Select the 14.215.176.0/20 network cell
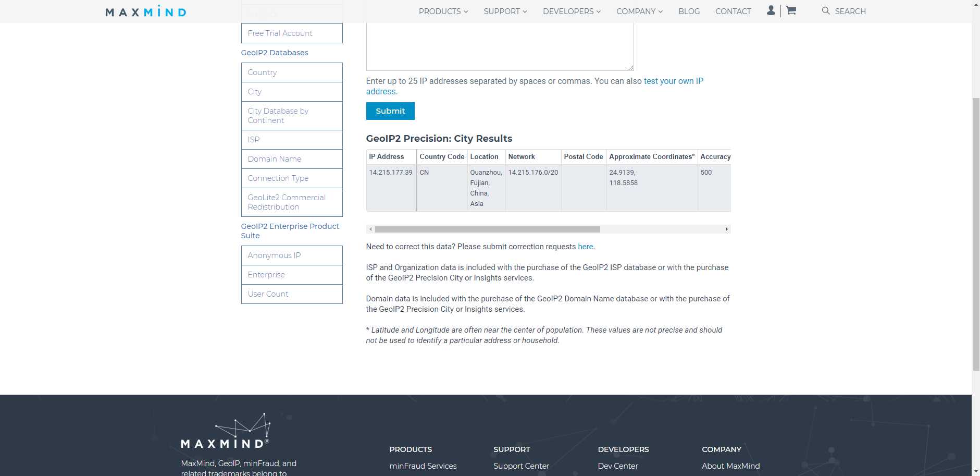This screenshot has width=980, height=476. 533,188
